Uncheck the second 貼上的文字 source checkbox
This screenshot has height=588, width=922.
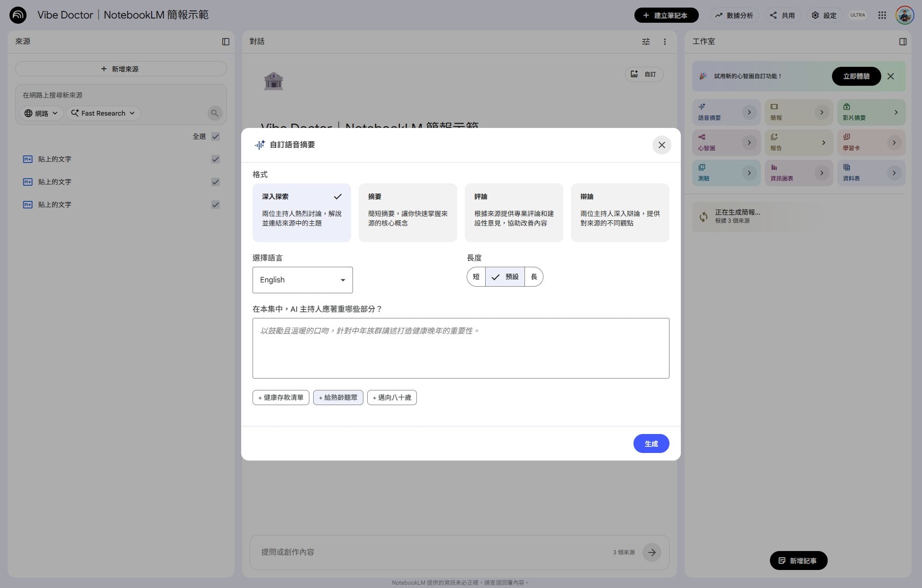pyautogui.click(x=216, y=182)
